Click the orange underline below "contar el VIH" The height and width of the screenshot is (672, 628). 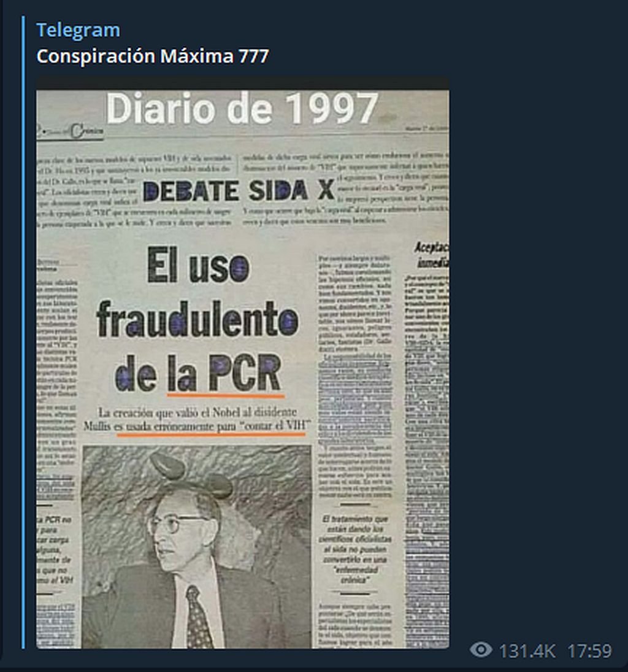click(x=211, y=434)
